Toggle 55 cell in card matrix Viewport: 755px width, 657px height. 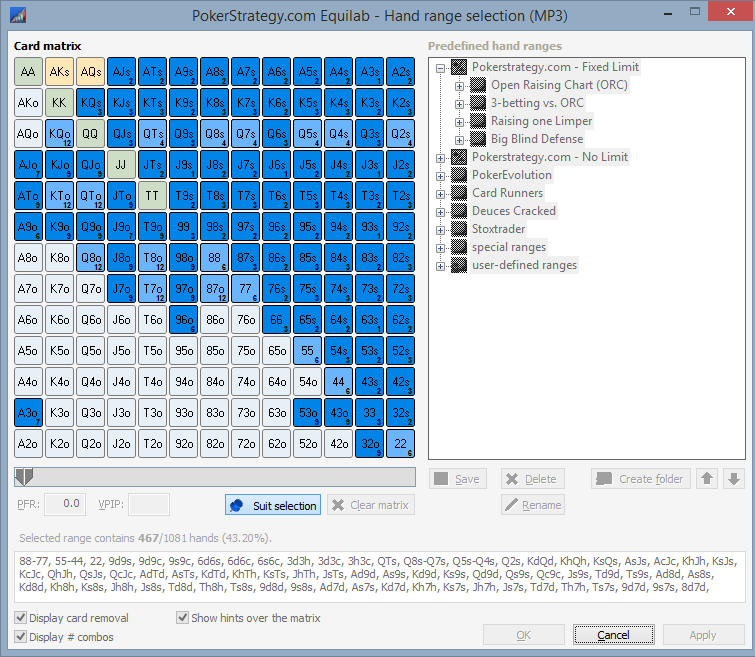[308, 351]
